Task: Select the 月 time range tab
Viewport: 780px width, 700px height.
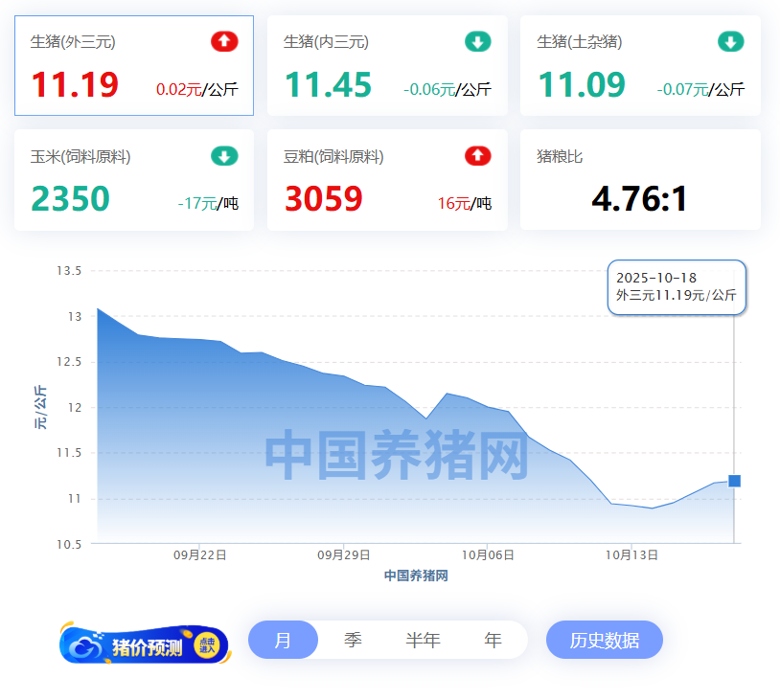Action: pos(283,641)
